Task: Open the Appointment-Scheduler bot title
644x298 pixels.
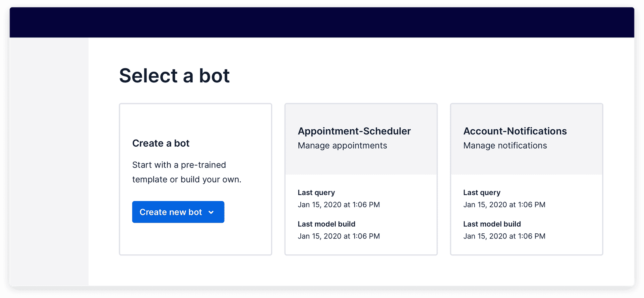Action: (354, 131)
